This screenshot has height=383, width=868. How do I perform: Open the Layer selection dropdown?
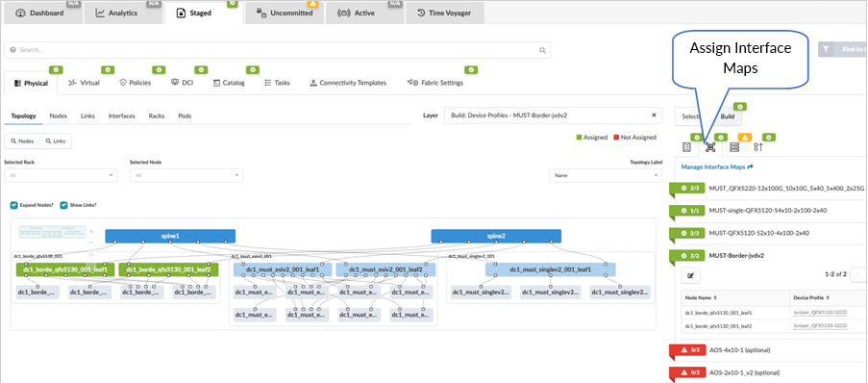pos(553,115)
